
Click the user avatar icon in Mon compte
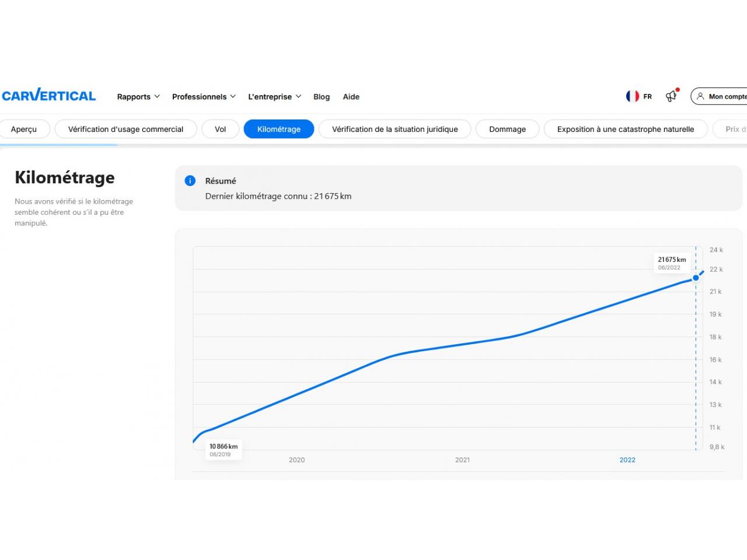click(x=700, y=96)
